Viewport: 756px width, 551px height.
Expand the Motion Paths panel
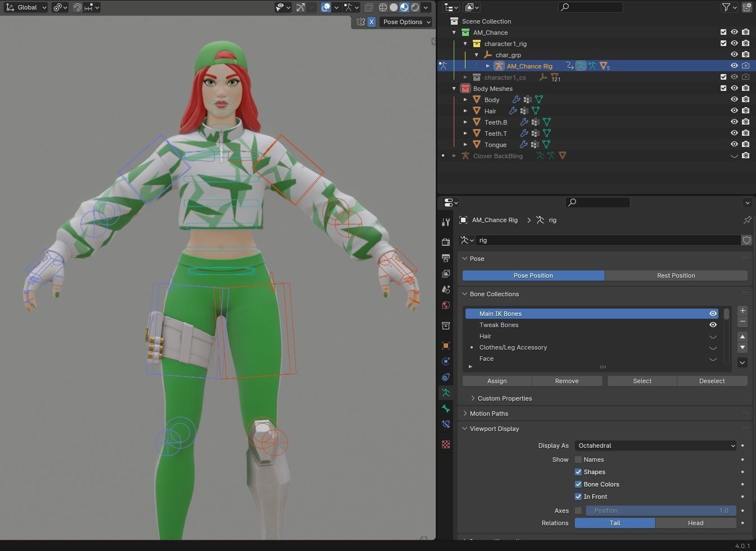465,414
